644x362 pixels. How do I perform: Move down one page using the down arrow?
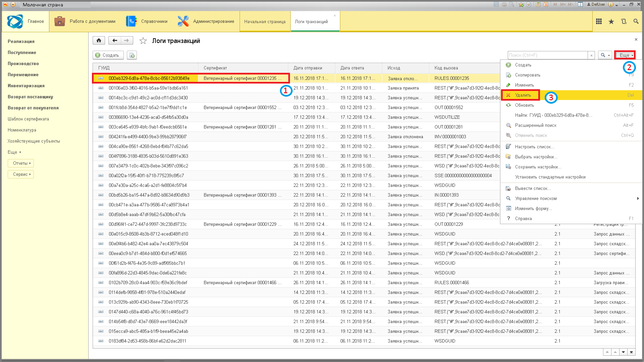coord(623,352)
